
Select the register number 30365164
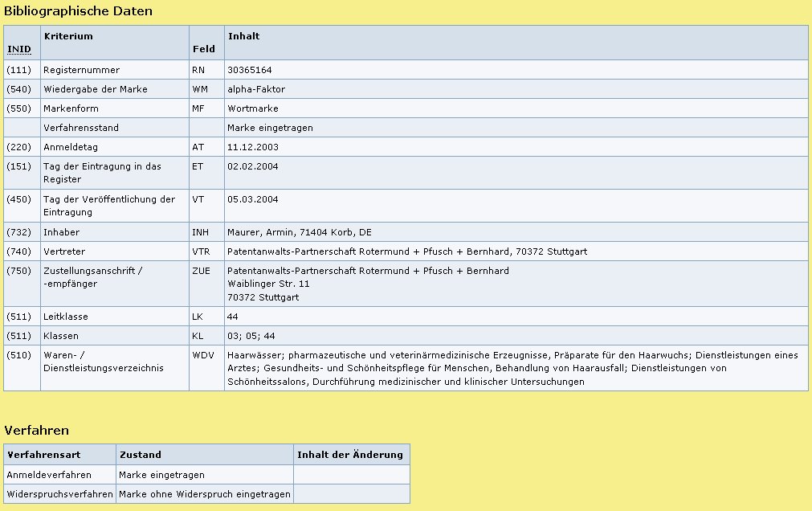pyautogui.click(x=250, y=70)
